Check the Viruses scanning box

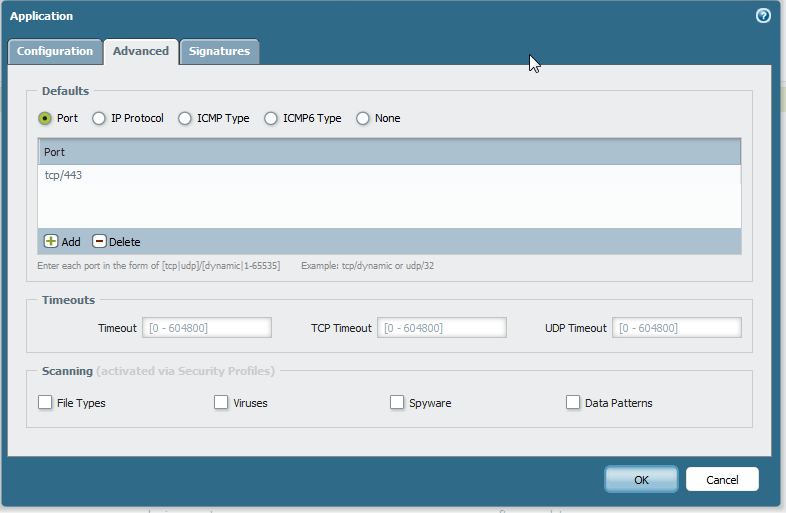tap(221, 403)
